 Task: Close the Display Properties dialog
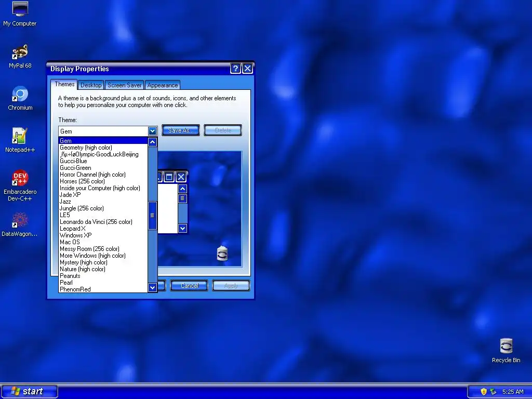[248, 69]
